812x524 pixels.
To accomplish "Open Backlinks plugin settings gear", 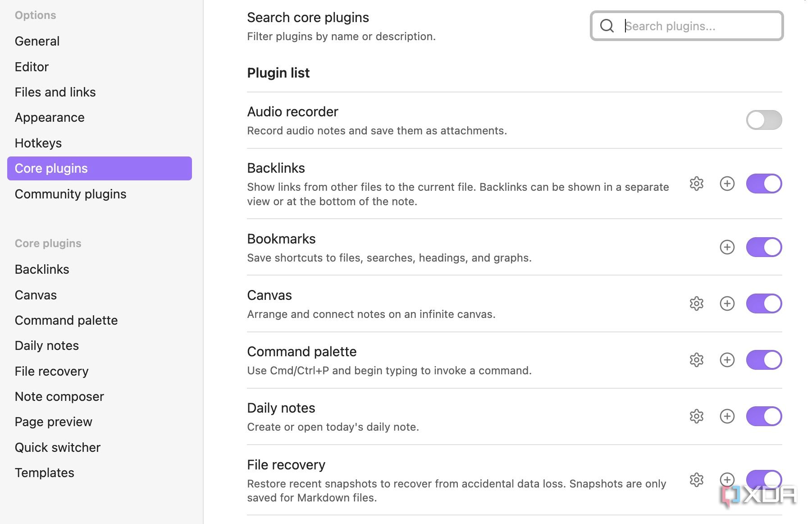I will click(696, 184).
